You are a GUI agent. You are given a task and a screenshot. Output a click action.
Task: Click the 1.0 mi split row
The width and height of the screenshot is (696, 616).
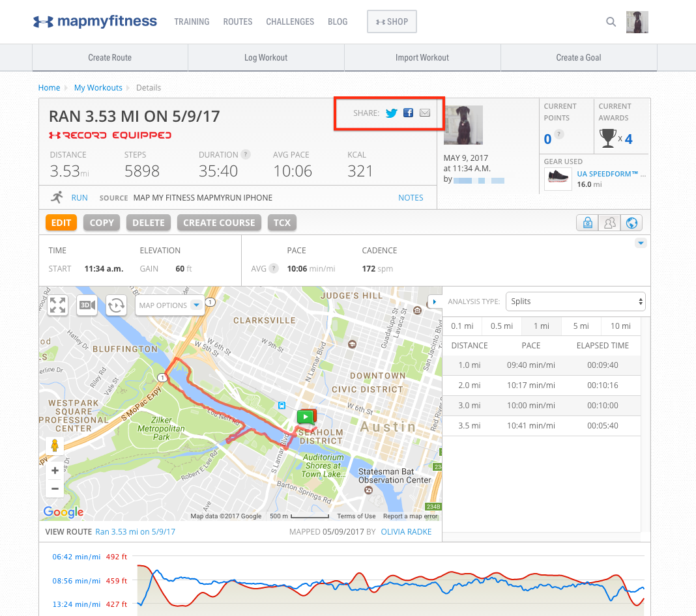(x=542, y=365)
